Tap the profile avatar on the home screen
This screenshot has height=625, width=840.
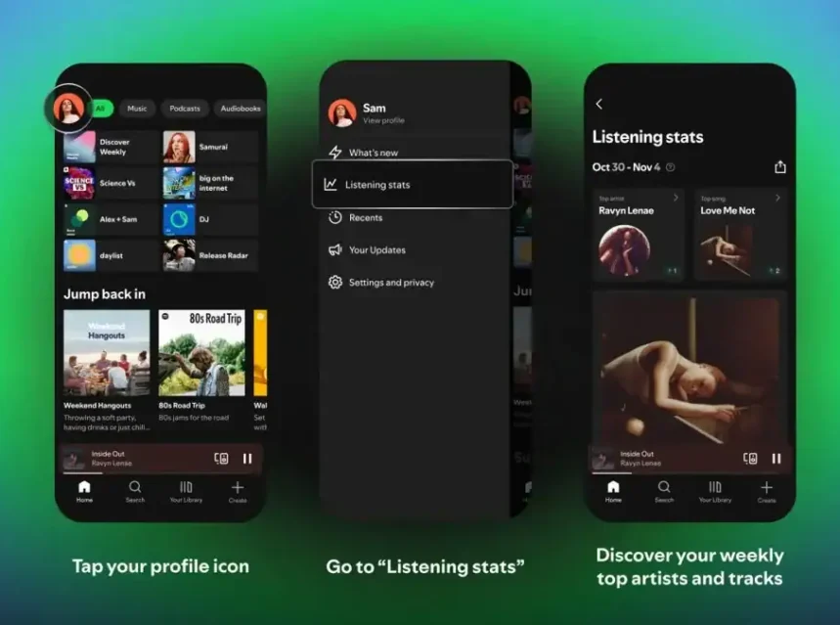pyautogui.click(x=68, y=109)
